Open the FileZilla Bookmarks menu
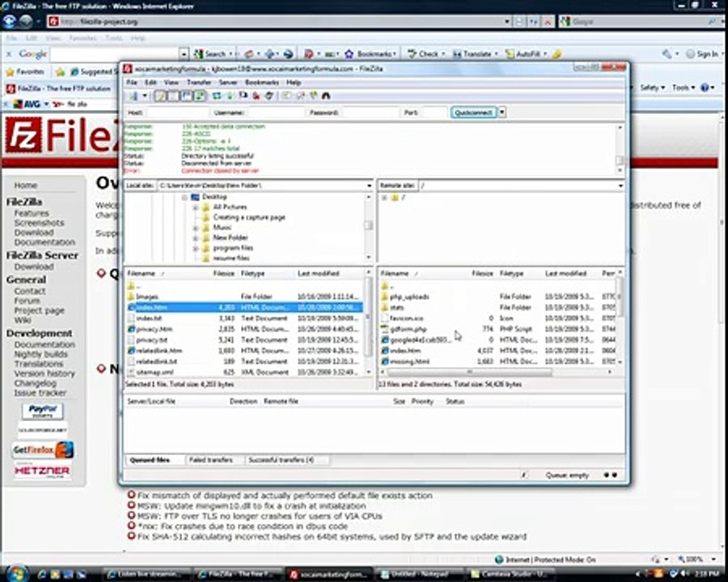 point(262,82)
